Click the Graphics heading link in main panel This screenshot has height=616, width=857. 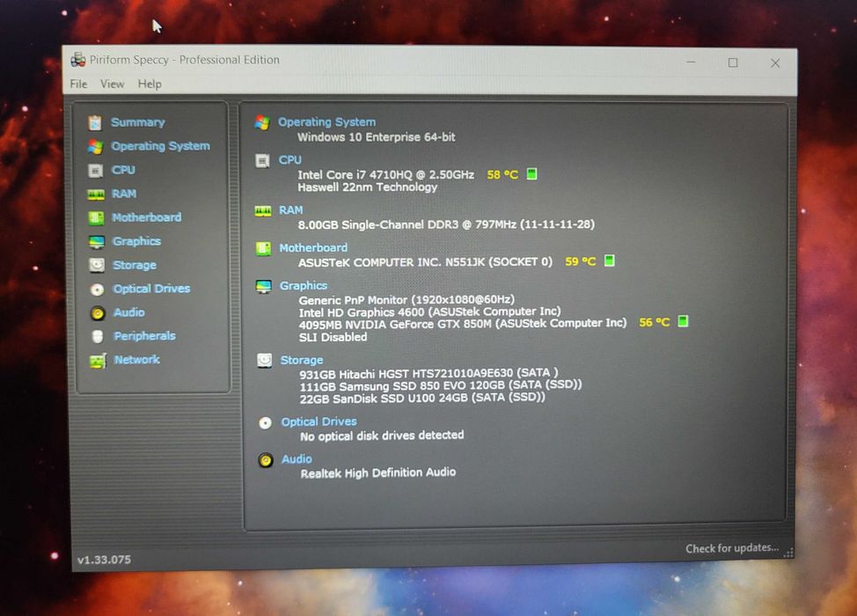[304, 286]
